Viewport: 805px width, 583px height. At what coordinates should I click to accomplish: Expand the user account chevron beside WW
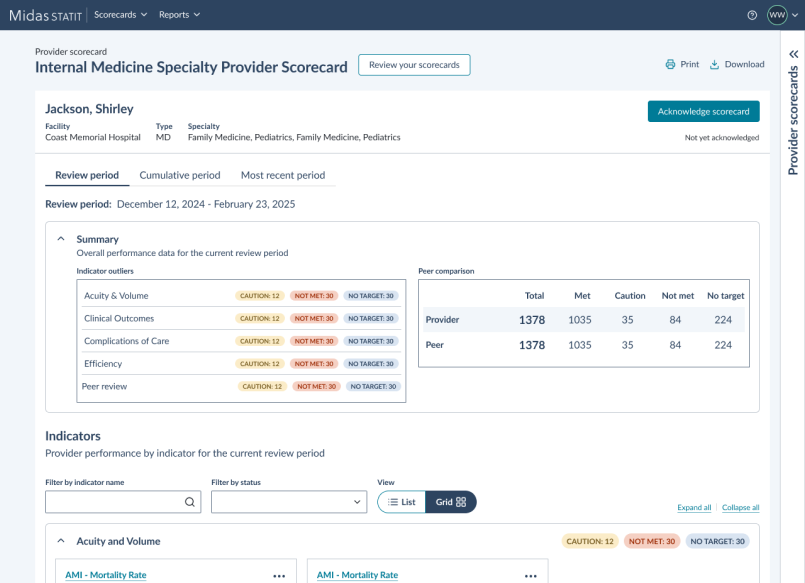coord(795,15)
